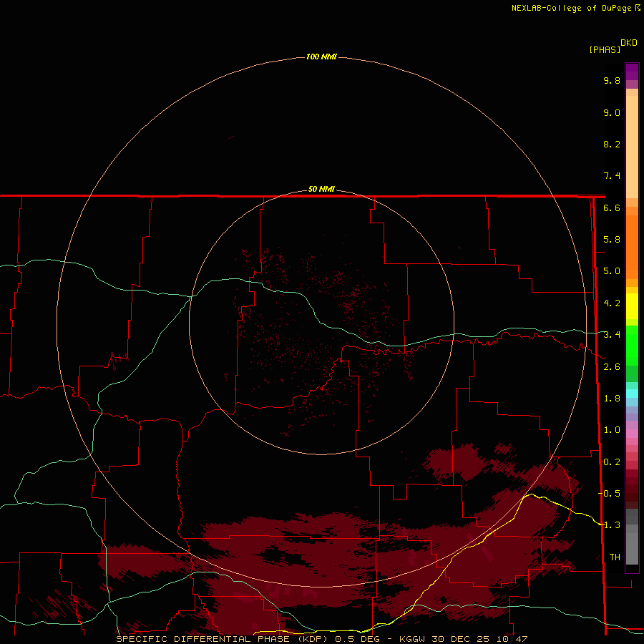Click the purple top segment of the color bar
The image size is (644, 644).
tap(632, 72)
